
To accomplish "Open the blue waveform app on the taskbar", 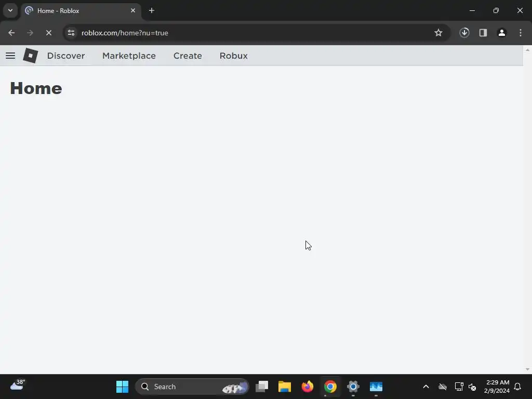I will coord(376,387).
